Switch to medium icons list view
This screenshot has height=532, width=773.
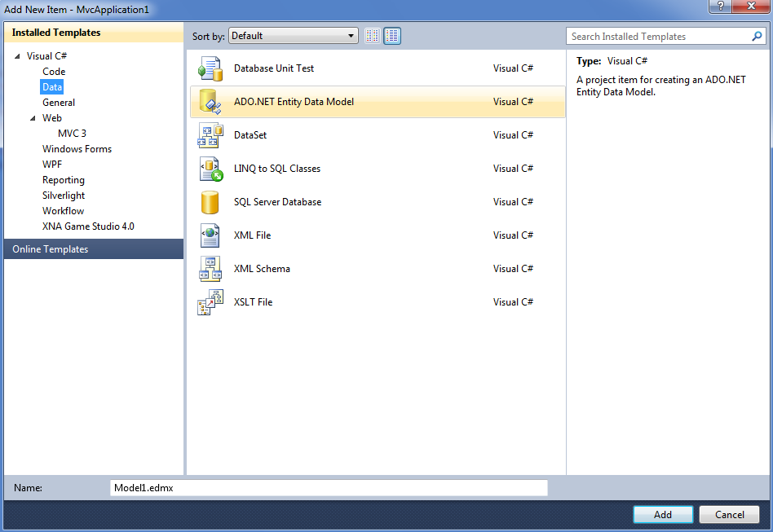[392, 36]
